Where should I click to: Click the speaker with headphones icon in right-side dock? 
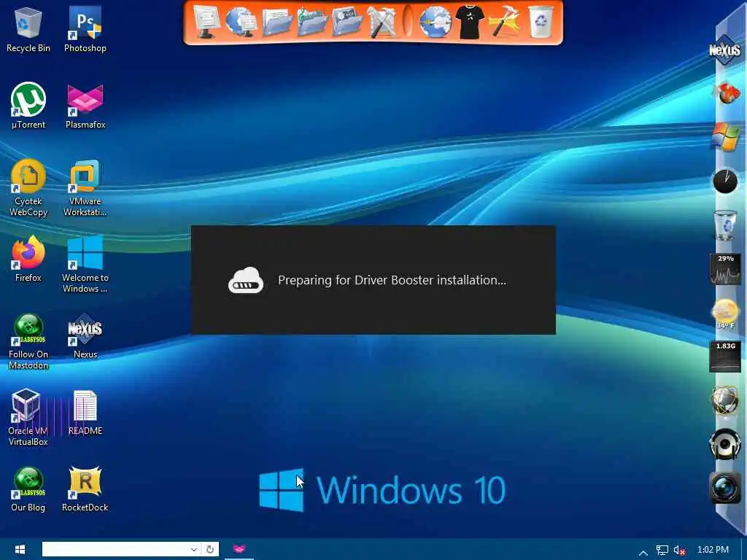point(725,444)
